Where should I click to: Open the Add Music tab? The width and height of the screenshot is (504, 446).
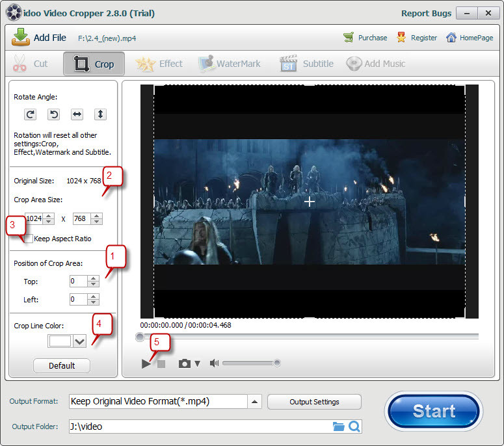376,64
